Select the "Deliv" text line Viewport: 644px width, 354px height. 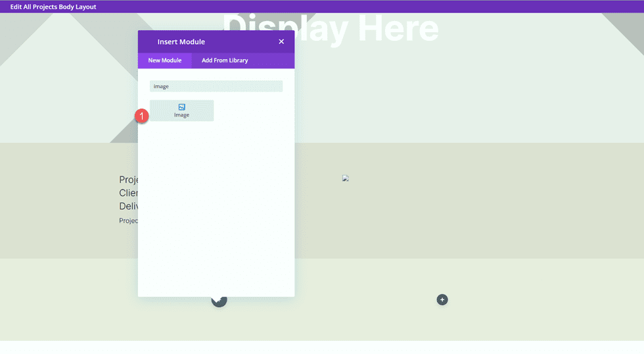pos(128,206)
